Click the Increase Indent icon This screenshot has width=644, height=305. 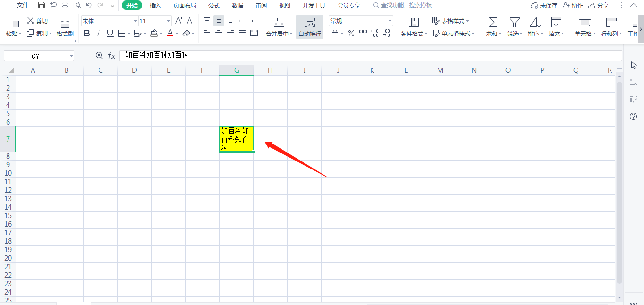(x=254, y=21)
